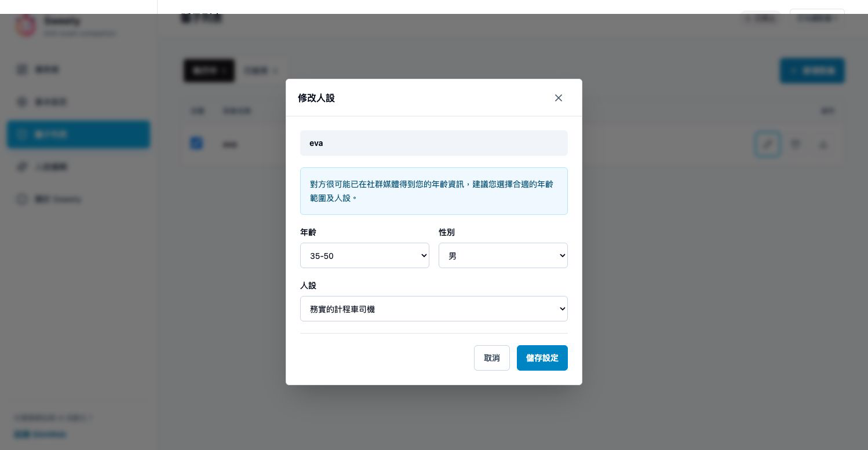Toggle the blue checkbox in the eva row behind the dialog
This screenshot has height=450, width=868.
coord(196,143)
